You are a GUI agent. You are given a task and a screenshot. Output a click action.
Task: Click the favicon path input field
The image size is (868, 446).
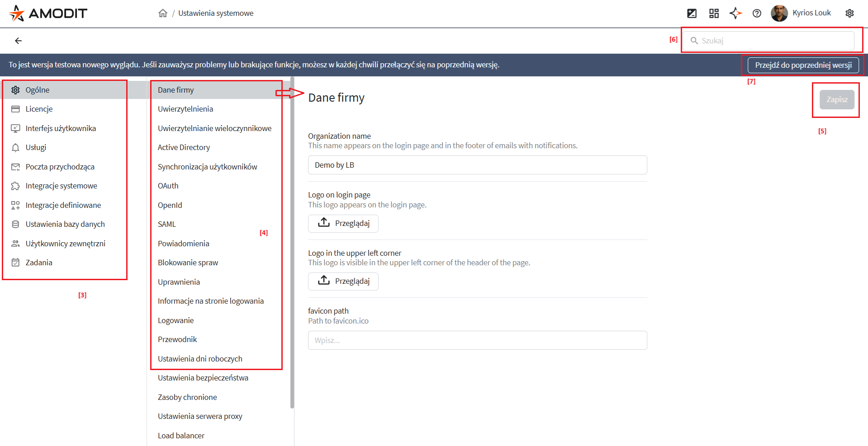pos(477,340)
